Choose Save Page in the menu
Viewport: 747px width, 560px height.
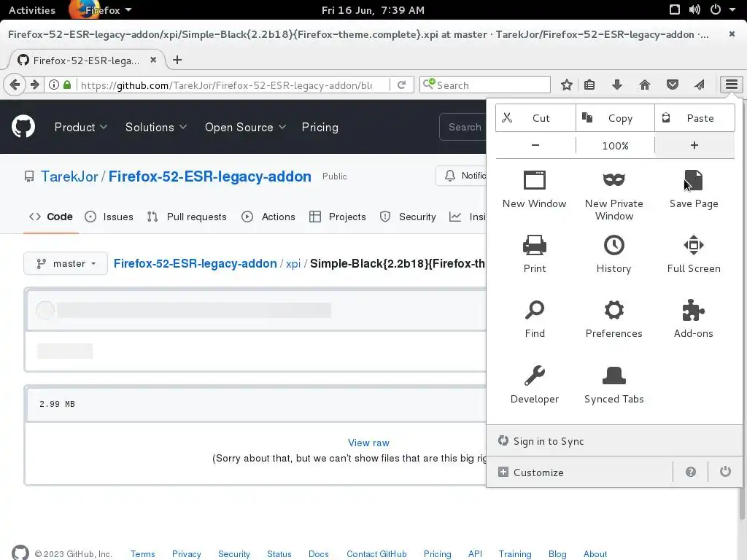pos(694,189)
